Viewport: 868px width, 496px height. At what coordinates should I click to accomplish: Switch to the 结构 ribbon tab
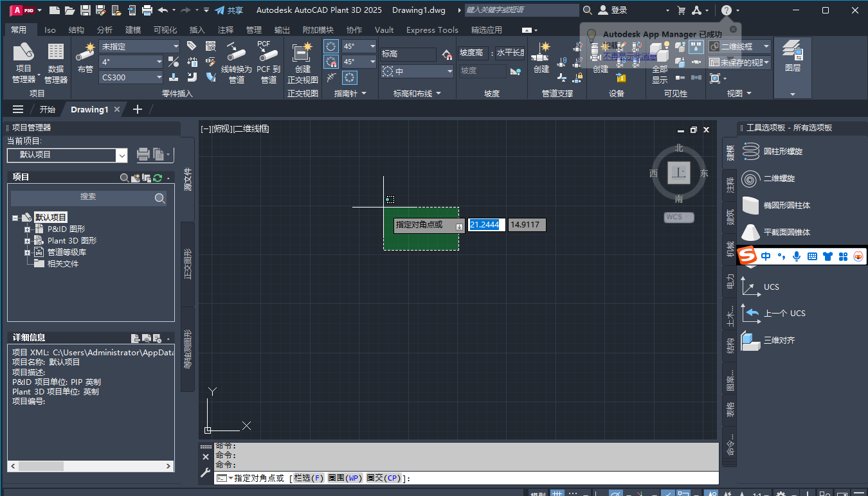(76, 30)
